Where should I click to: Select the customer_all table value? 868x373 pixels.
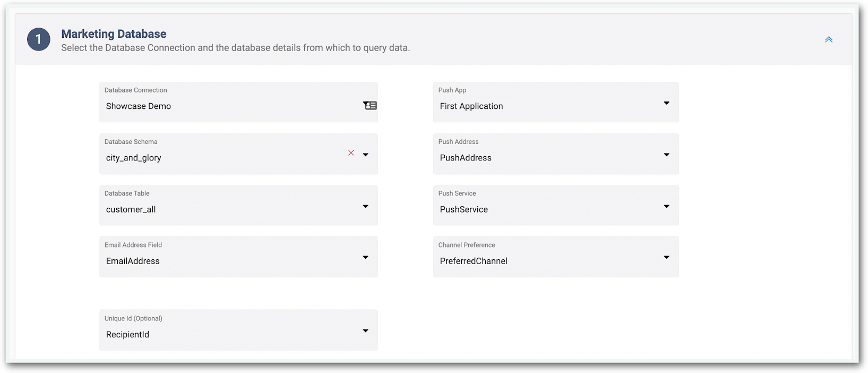point(131,209)
